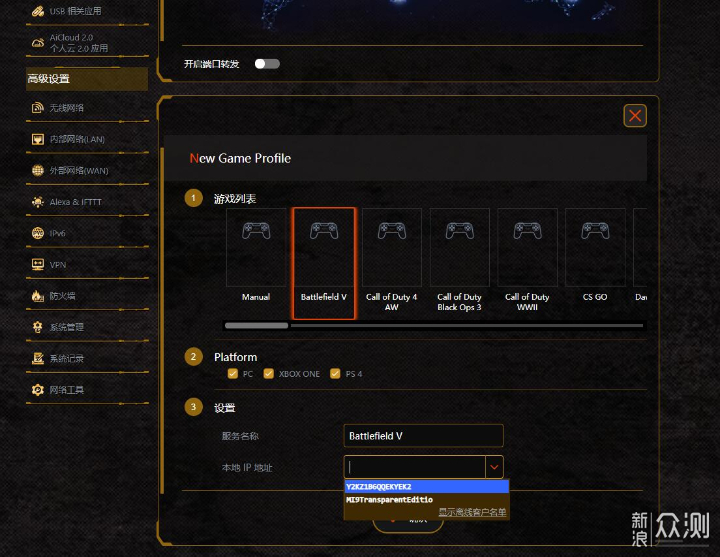Open the 防火墙 menu item

(x=62, y=296)
